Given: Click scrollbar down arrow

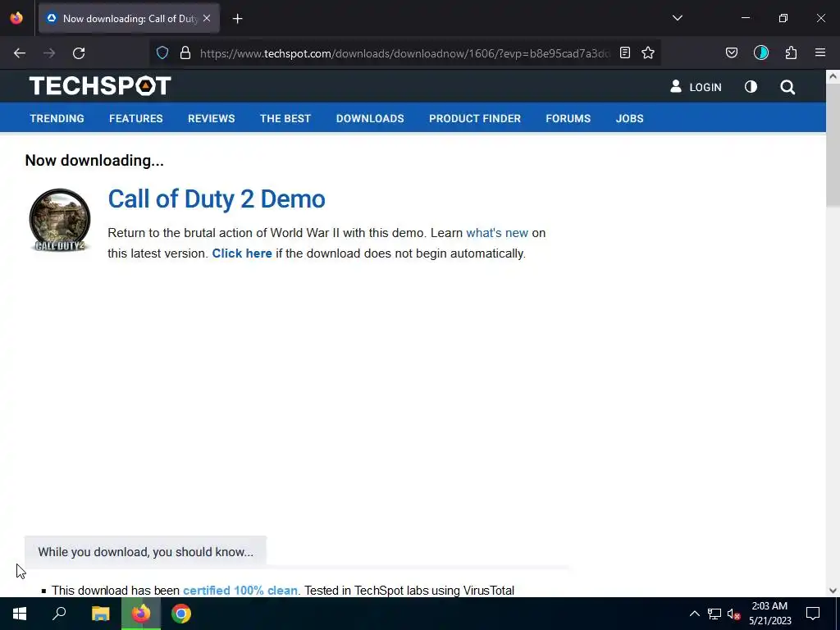Looking at the screenshot, I should click(833, 591).
